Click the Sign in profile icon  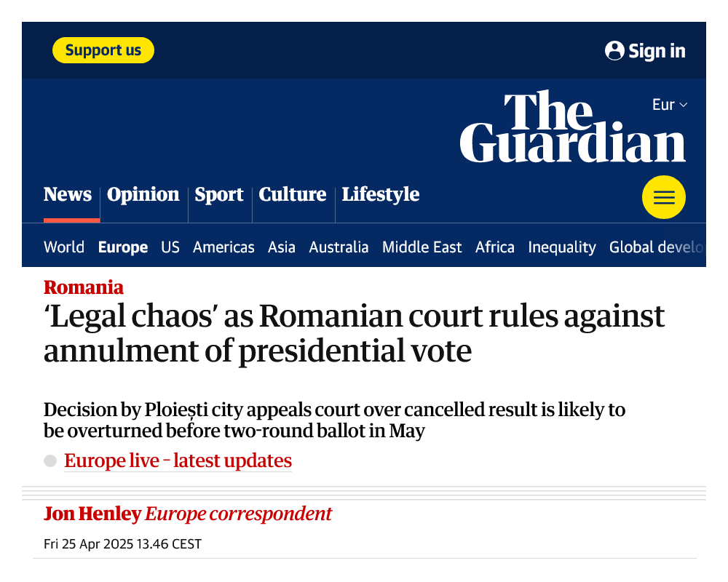(614, 51)
